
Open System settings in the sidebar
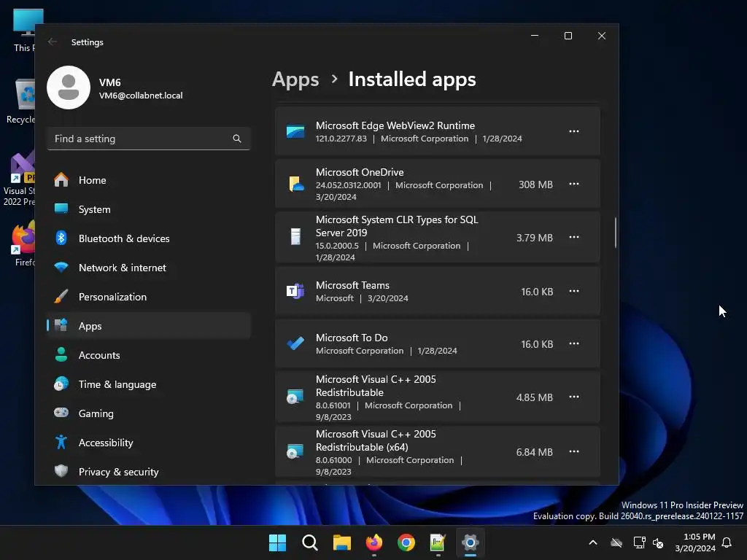click(149, 209)
